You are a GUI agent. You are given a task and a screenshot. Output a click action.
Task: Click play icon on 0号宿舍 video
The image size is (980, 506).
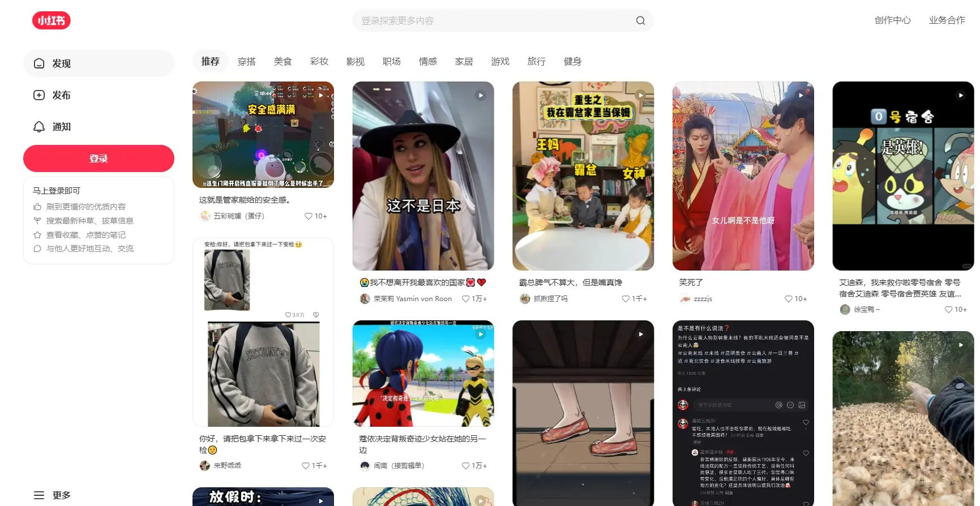pos(961,95)
